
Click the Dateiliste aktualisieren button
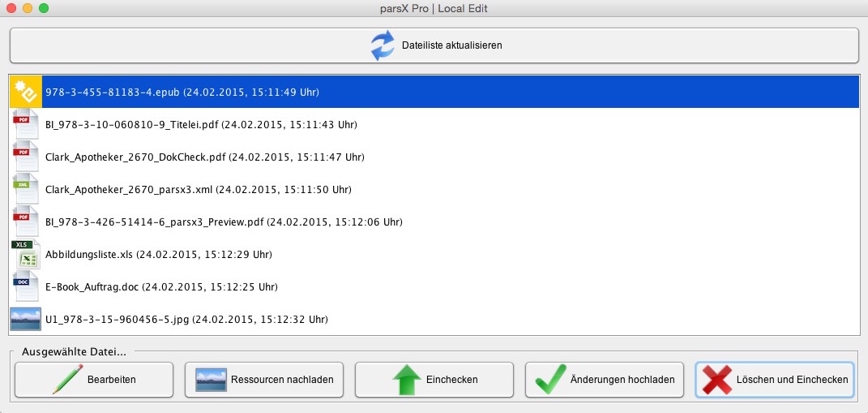(434, 45)
